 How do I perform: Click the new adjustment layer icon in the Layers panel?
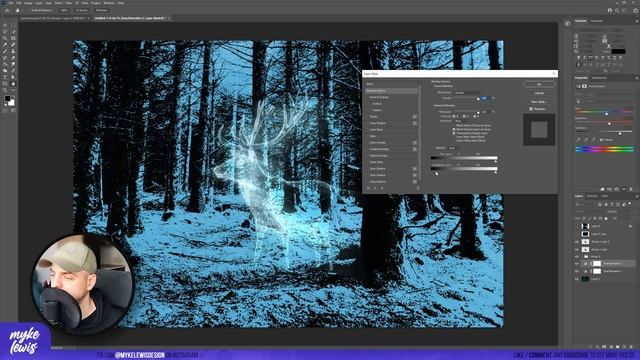tap(611, 347)
